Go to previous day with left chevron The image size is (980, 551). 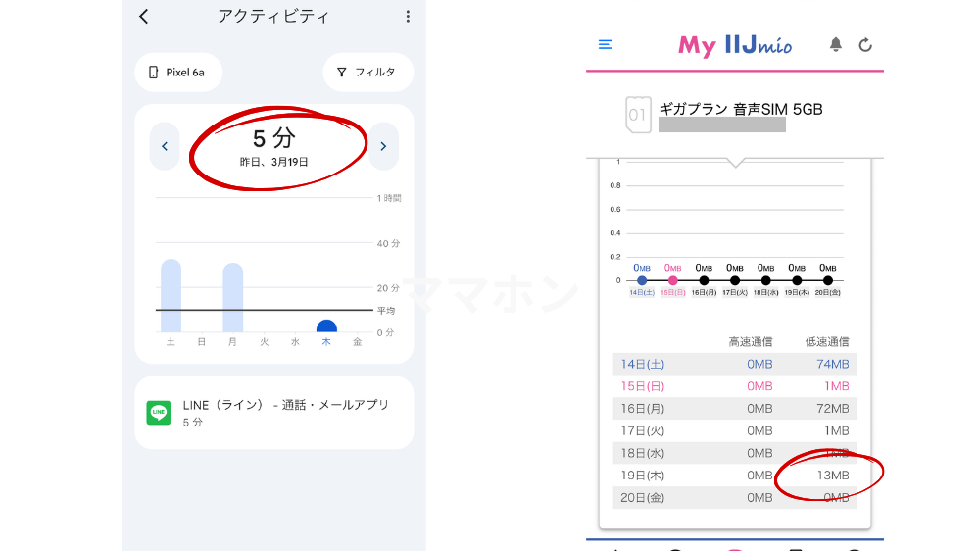pos(165,146)
